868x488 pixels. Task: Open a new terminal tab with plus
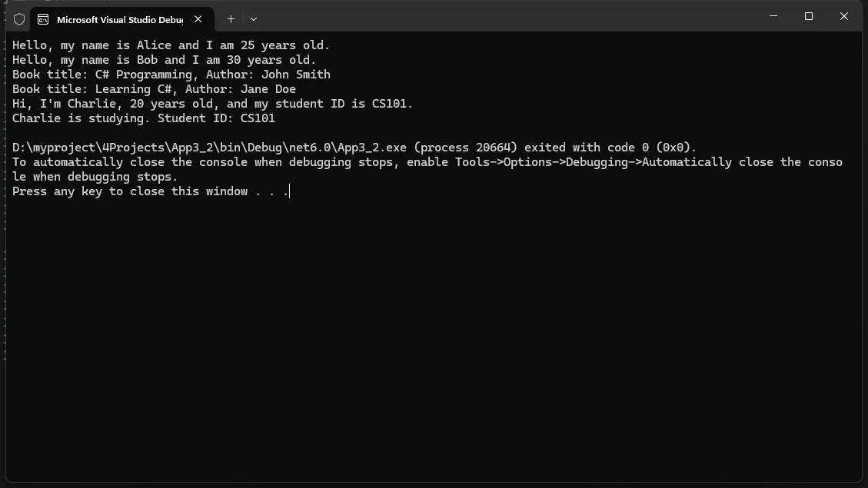click(231, 18)
